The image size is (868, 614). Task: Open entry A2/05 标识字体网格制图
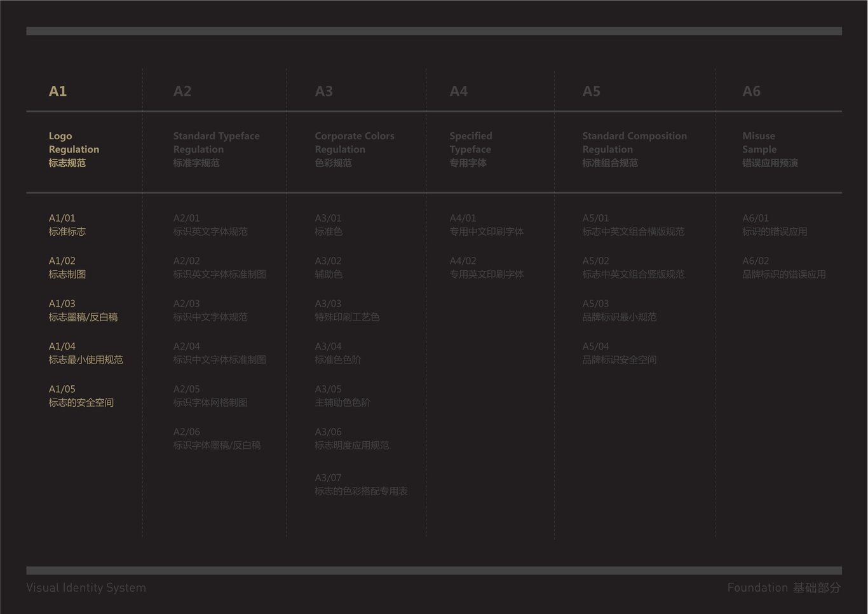[x=210, y=395]
